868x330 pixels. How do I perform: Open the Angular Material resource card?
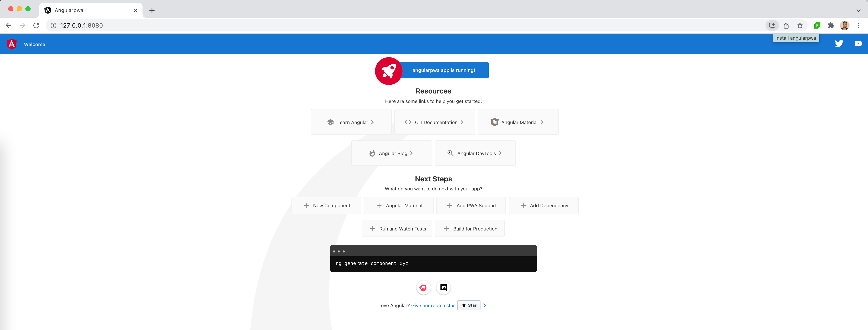pos(518,122)
